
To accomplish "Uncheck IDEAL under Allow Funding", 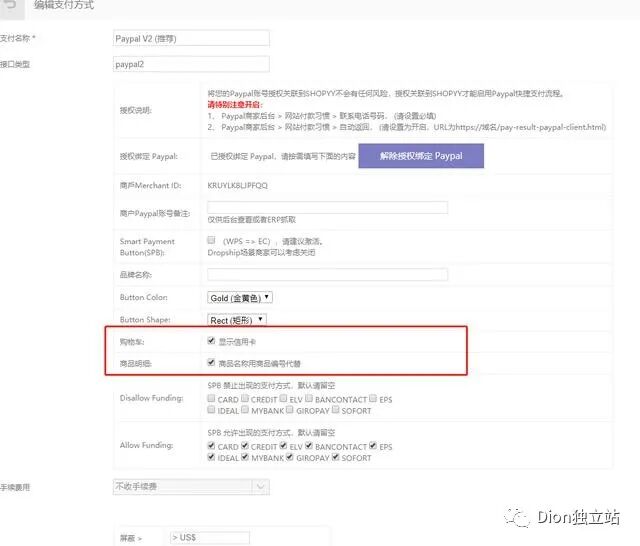I will [211, 457].
